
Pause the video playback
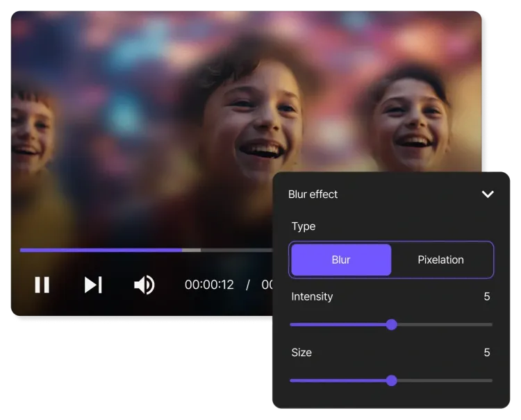click(x=42, y=285)
